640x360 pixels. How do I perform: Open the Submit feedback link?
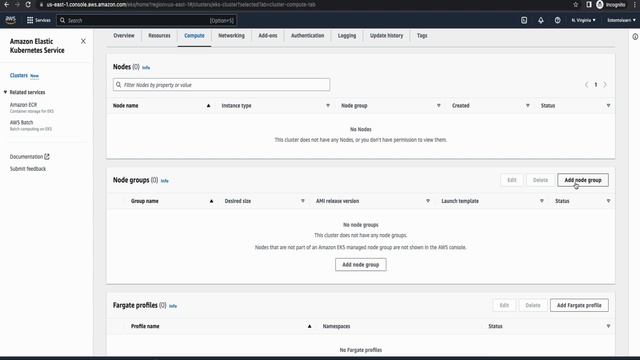click(x=28, y=169)
